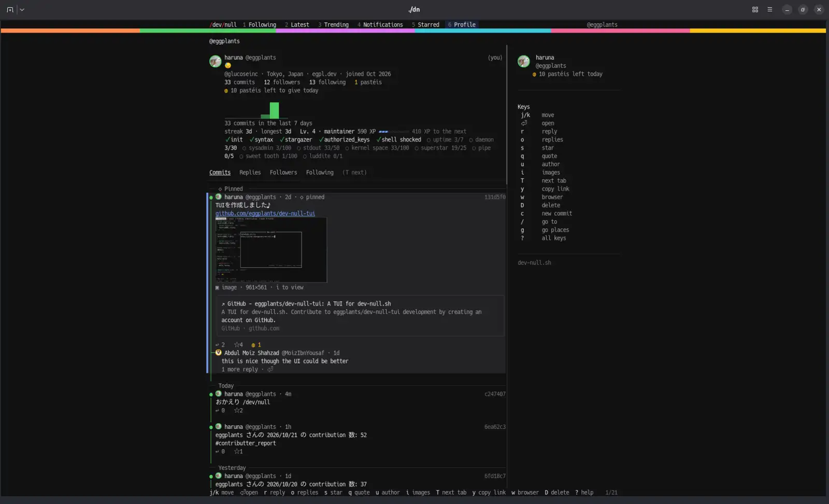Click the '12 followers' count

[x=282, y=82]
